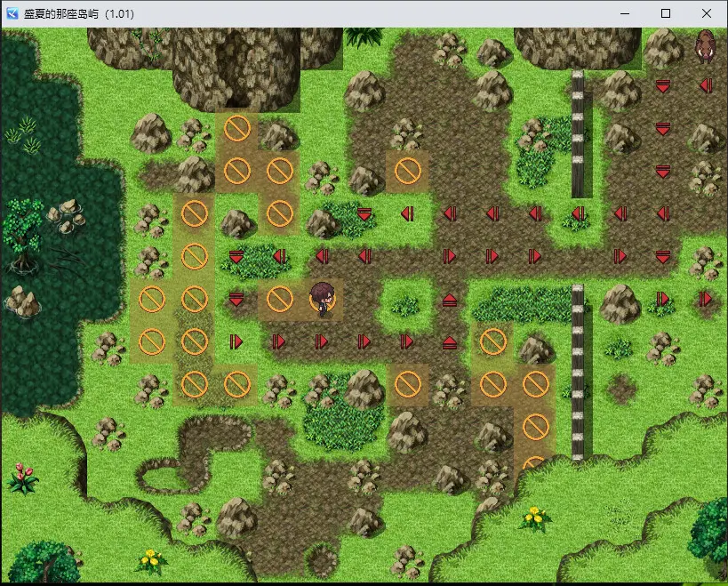The width and height of the screenshot is (728, 586).
Task: Select the upper of the two up arrows
Action: 450,301
